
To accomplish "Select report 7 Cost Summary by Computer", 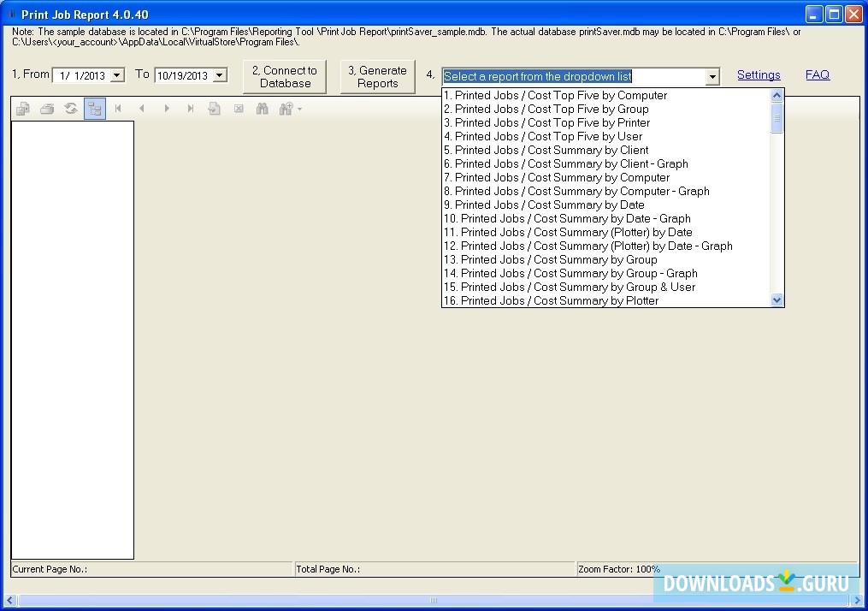I will (x=605, y=177).
